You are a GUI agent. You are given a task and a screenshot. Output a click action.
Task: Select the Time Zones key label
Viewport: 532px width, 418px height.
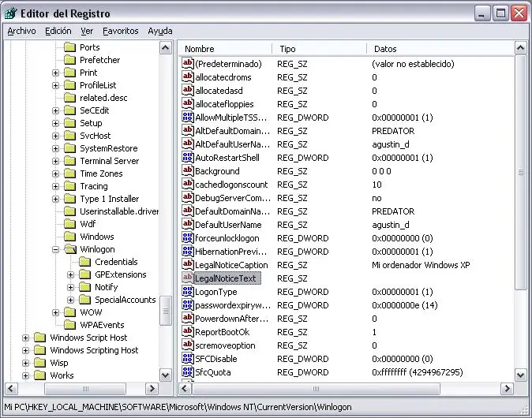point(101,174)
